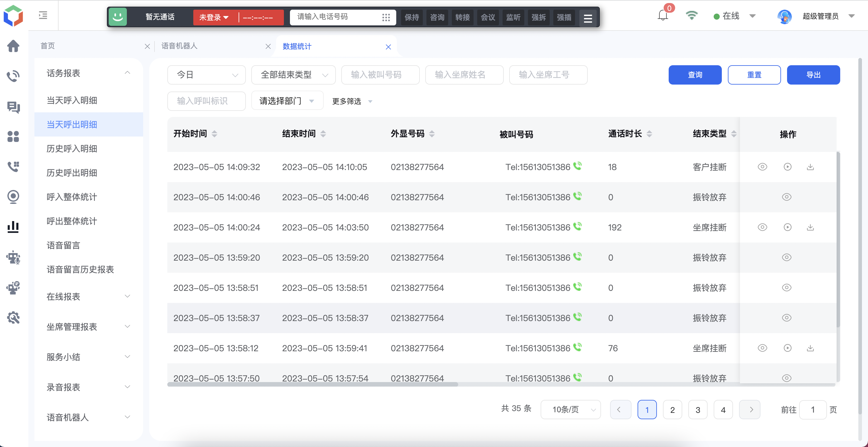Click the 查询 search button

pos(695,75)
